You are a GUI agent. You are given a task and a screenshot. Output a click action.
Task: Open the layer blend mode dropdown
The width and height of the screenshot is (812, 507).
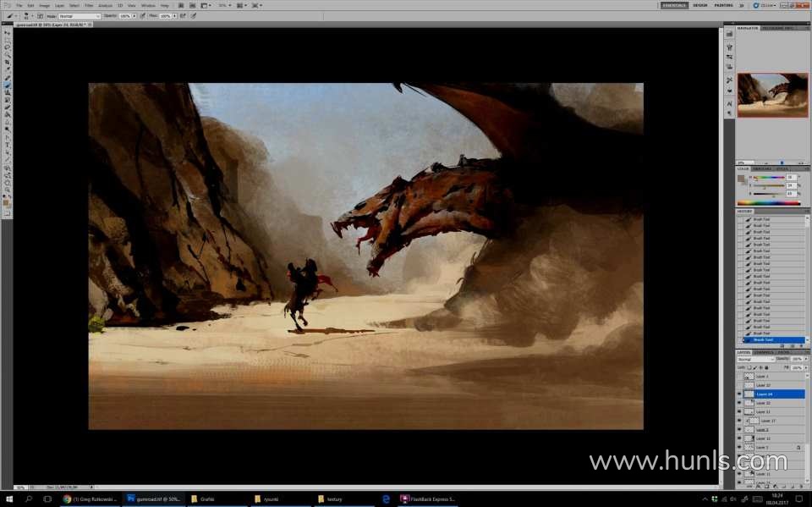pos(754,359)
